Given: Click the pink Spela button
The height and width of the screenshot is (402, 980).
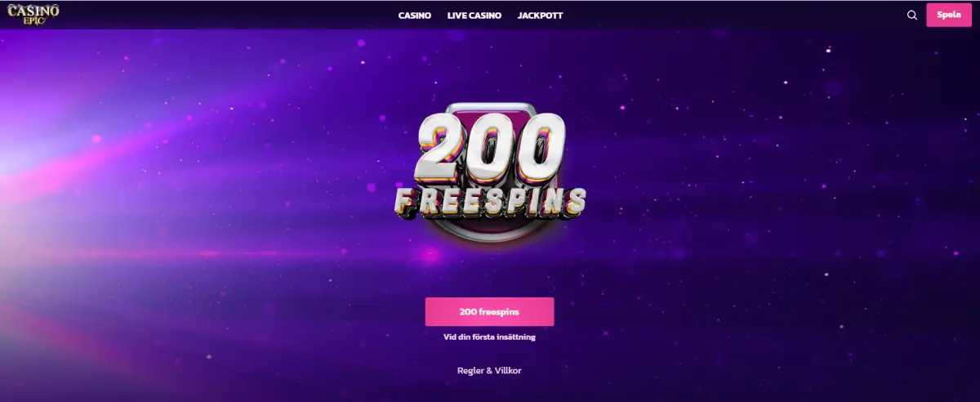Looking at the screenshot, I should pos(949,15).
